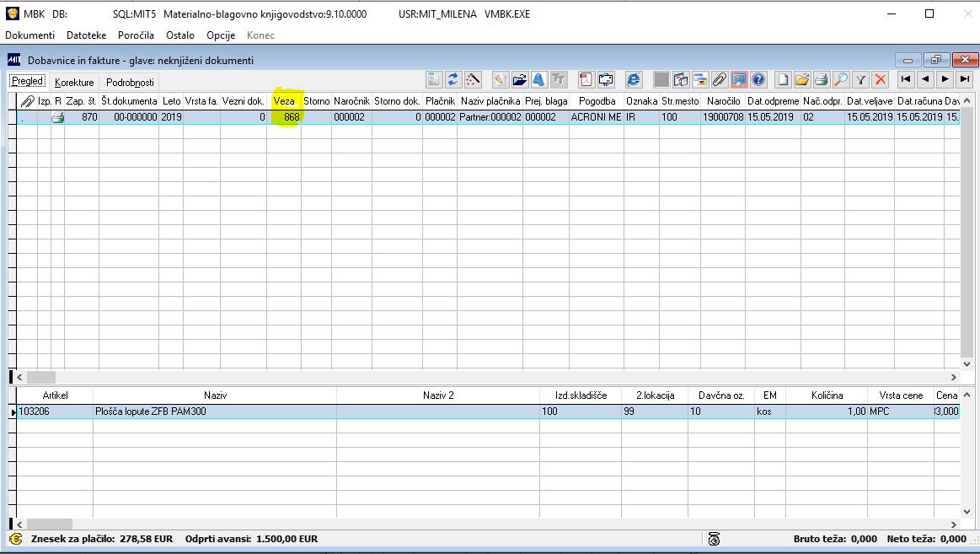This screenshot has width=980, height=554.
Task: Switch to the Korekture tab
Action: click(x=74, y=82)
